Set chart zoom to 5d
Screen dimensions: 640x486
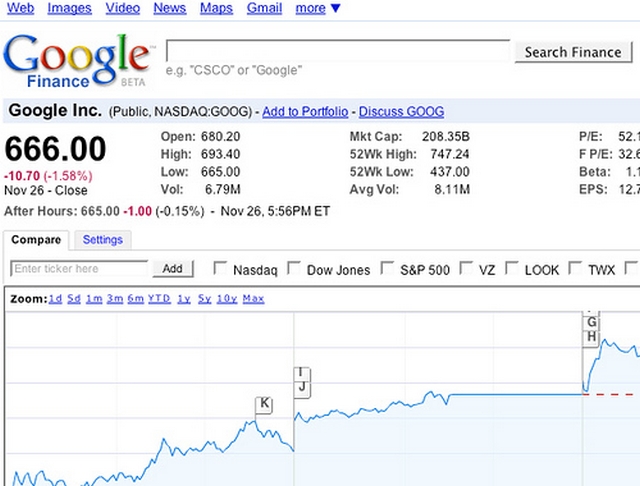pos(74,299)
